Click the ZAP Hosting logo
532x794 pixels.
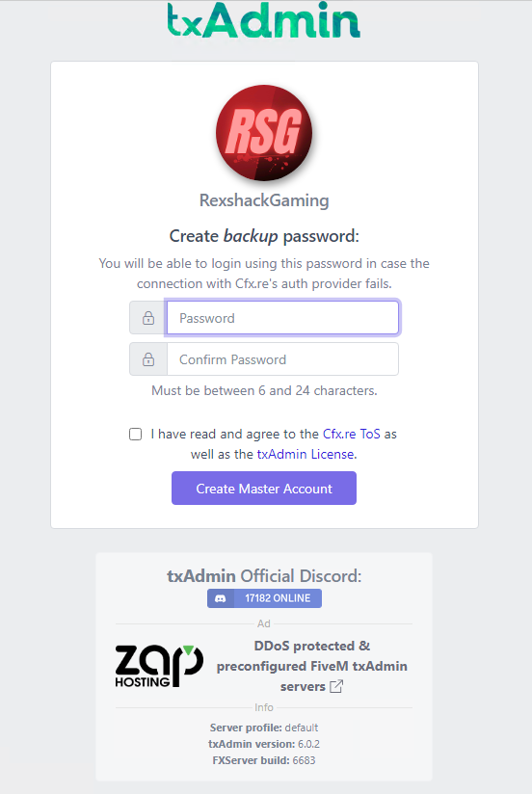click(x=159, y=667)
